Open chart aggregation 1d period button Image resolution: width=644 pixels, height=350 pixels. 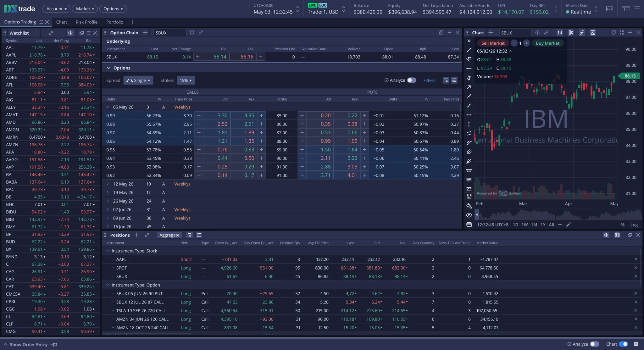560,32
